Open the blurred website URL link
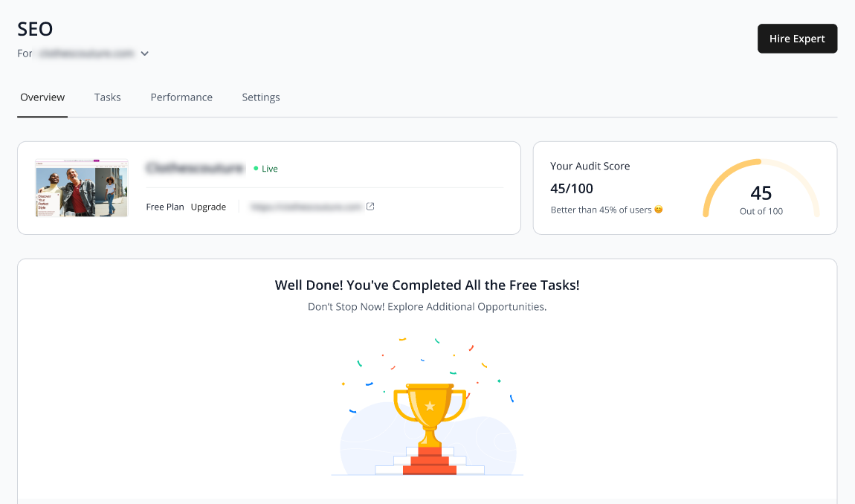Image resolution: width=855 pixels, height=504 pixels. [x=306, y=207]
